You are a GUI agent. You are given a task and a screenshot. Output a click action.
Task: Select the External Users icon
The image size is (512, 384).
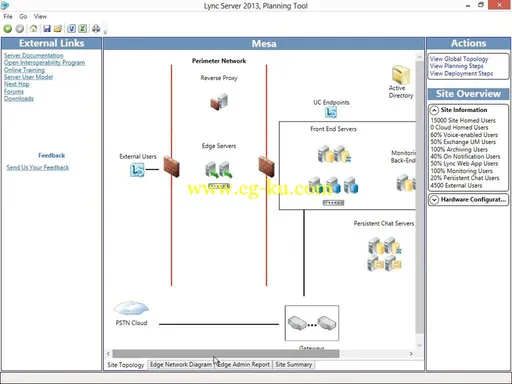tap(137, 170)
